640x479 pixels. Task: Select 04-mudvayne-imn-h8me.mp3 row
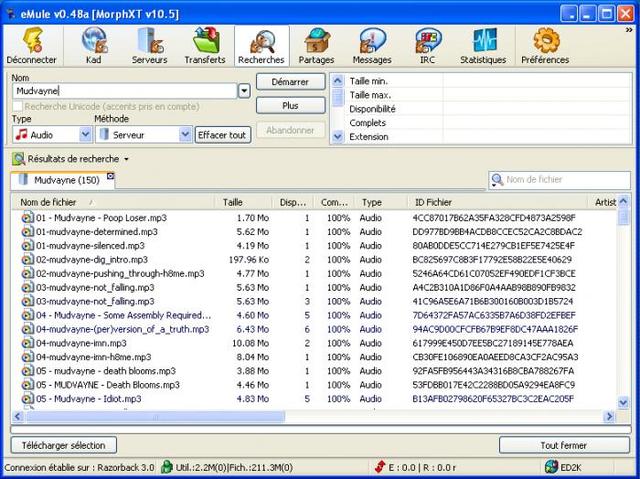pyautogui.click(x=313, y=357)
